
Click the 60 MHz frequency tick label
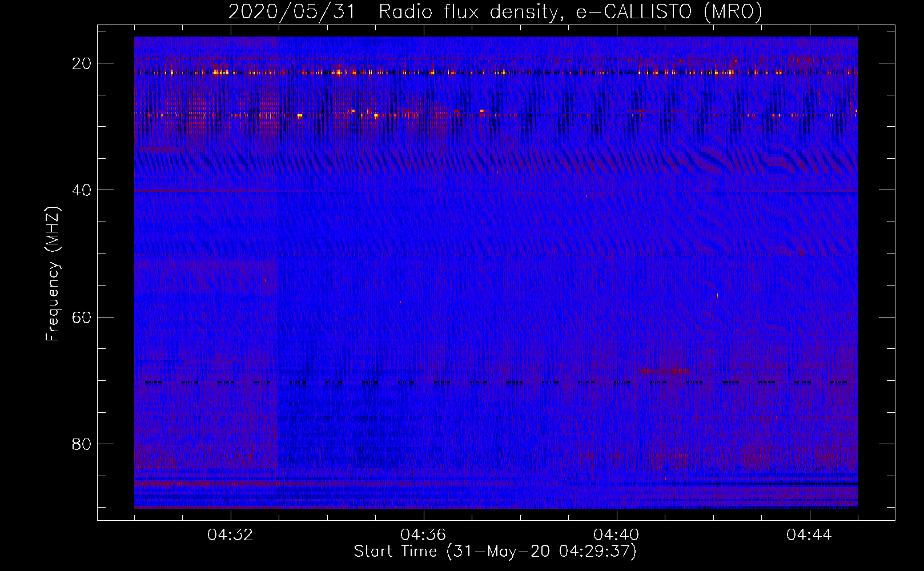pyautogui.click(x=82, y=317)
